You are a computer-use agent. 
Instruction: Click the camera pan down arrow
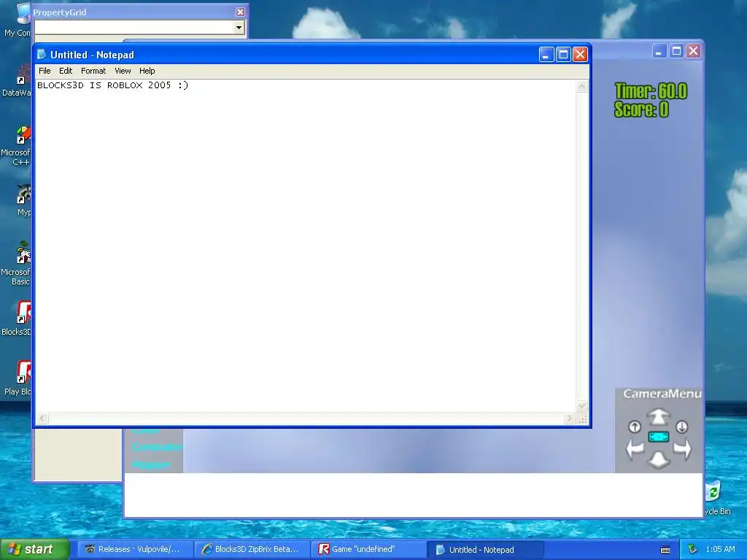pos(659,459)
